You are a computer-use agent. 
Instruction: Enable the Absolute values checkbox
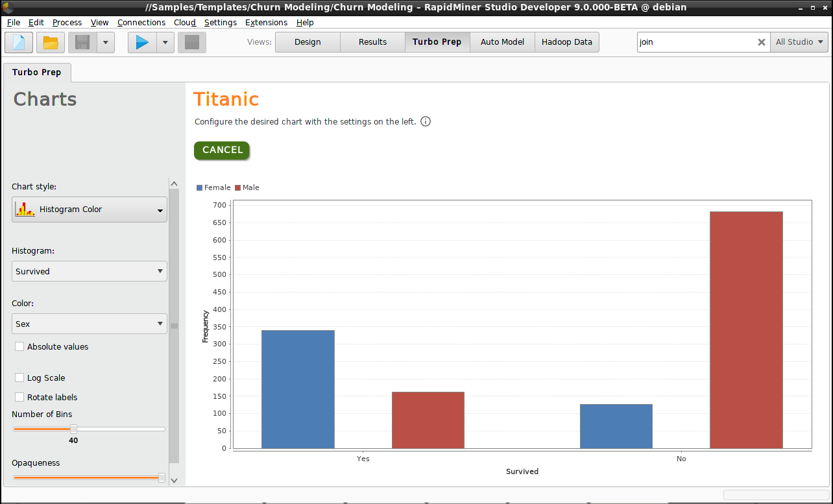(19, 346)
